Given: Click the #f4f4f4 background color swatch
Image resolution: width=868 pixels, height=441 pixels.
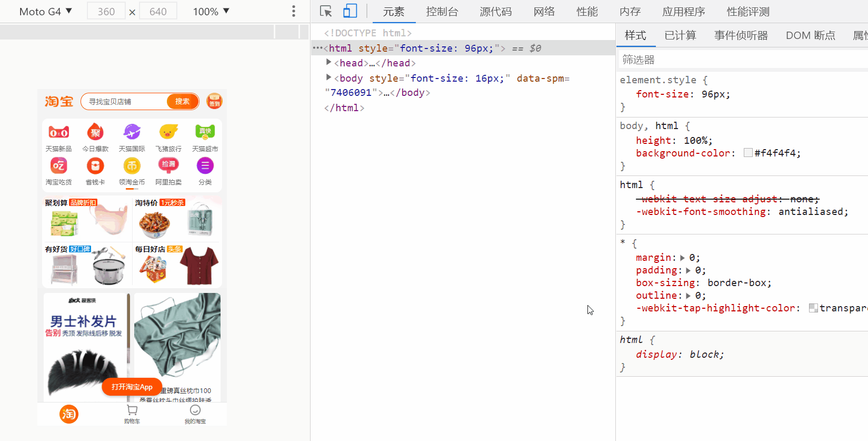Looking at the screenshot, I should click(748, 153).
